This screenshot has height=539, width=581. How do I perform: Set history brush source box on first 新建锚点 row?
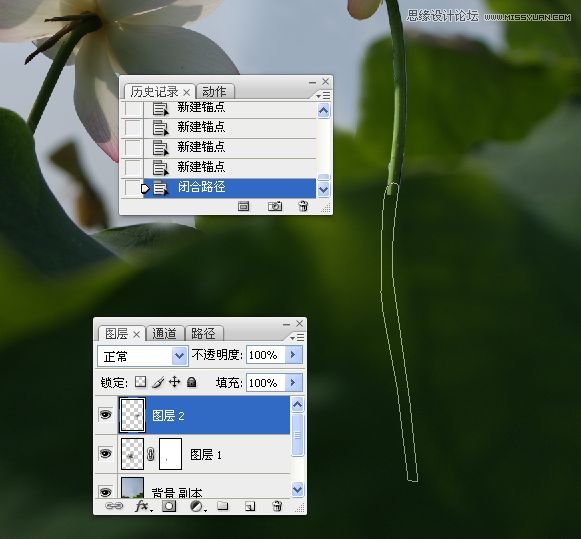click(133, 108)
